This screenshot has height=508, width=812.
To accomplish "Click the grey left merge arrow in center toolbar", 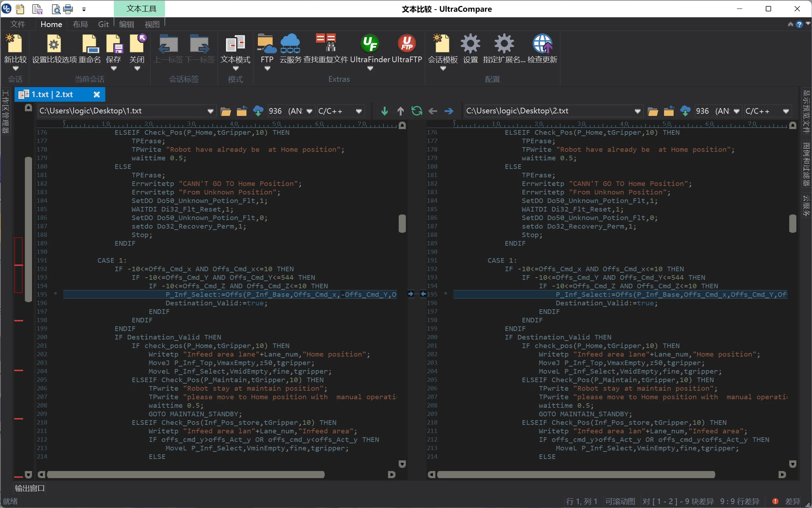I will (x=432, y=111).
